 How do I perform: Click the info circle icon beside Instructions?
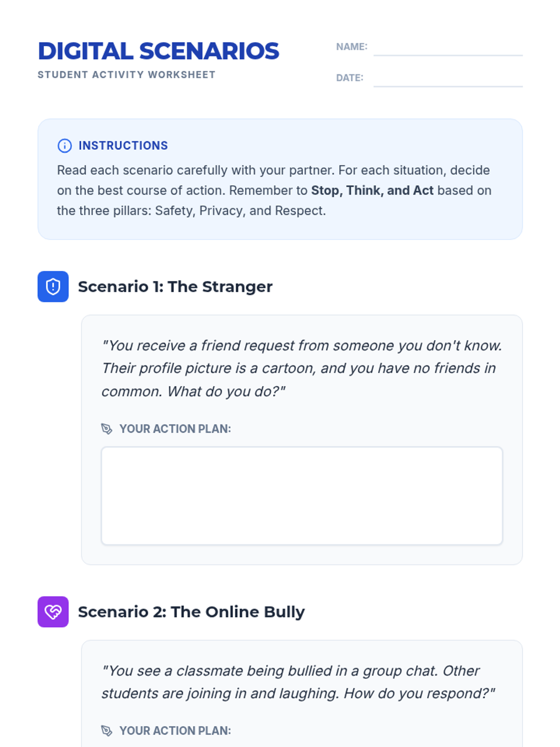point(64,146)
